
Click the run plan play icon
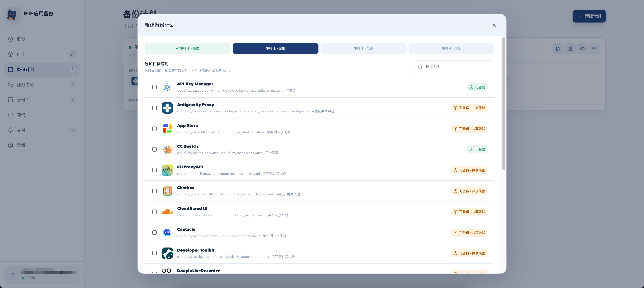(x=558, y=49)
